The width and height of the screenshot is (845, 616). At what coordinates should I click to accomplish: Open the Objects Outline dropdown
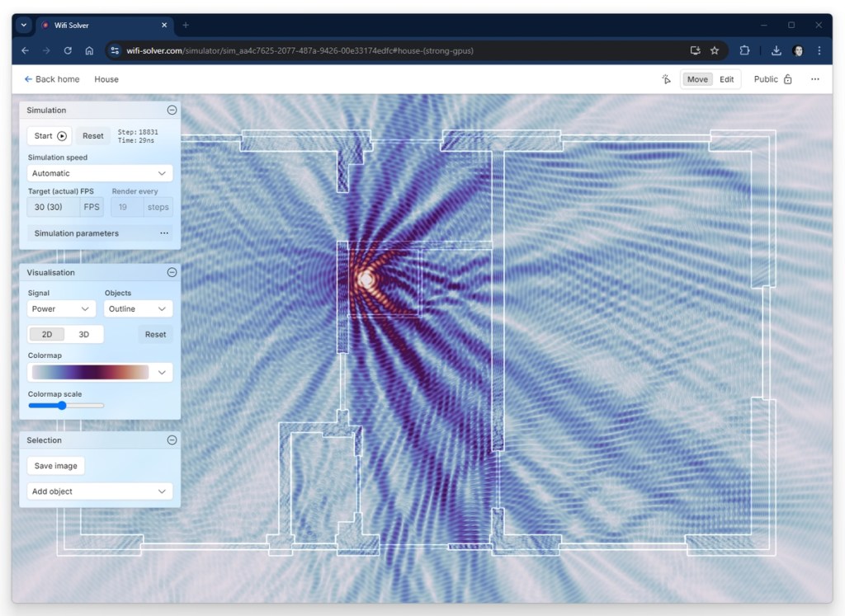point(138,308)
